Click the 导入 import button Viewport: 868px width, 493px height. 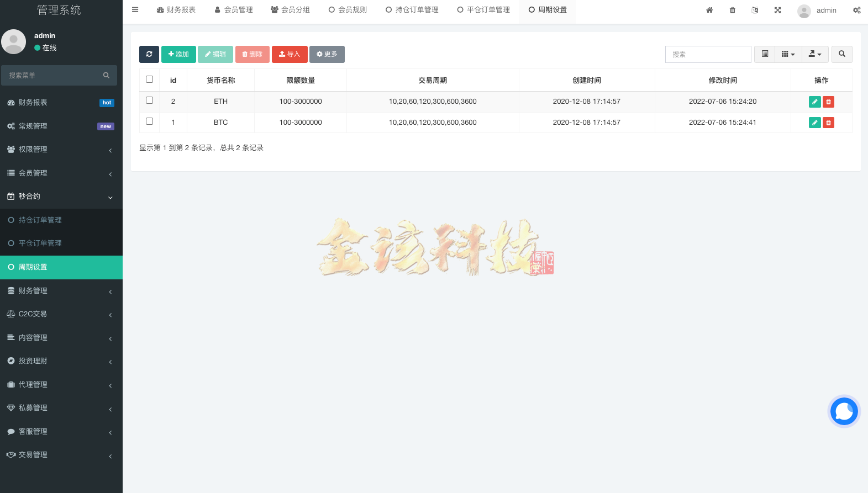tap(290, 54)
